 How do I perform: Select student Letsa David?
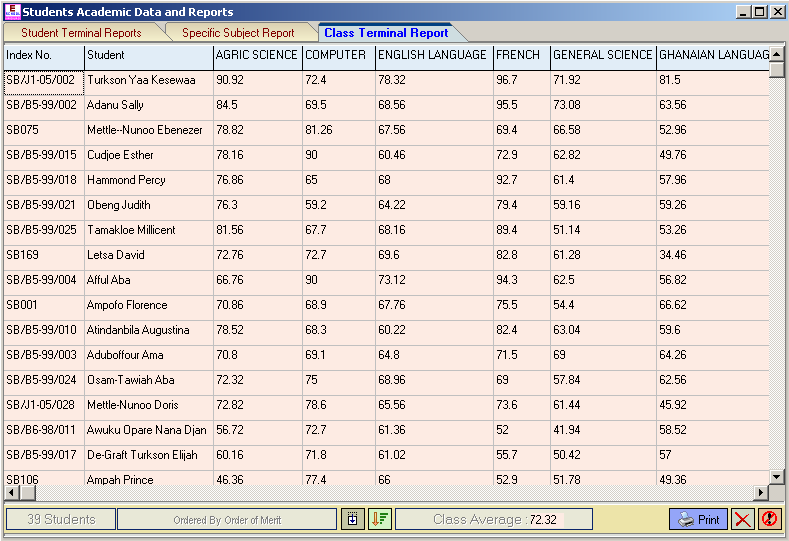[148, 257]
